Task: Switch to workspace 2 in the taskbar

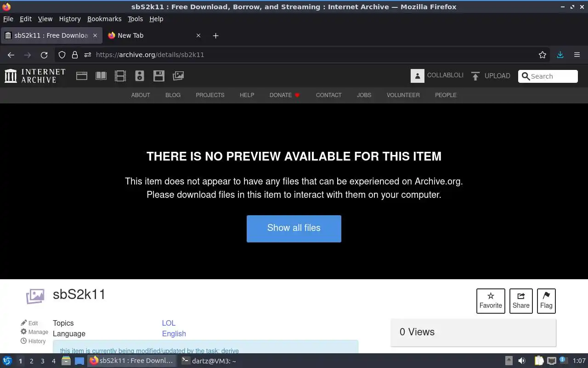Action: (31, 361)
